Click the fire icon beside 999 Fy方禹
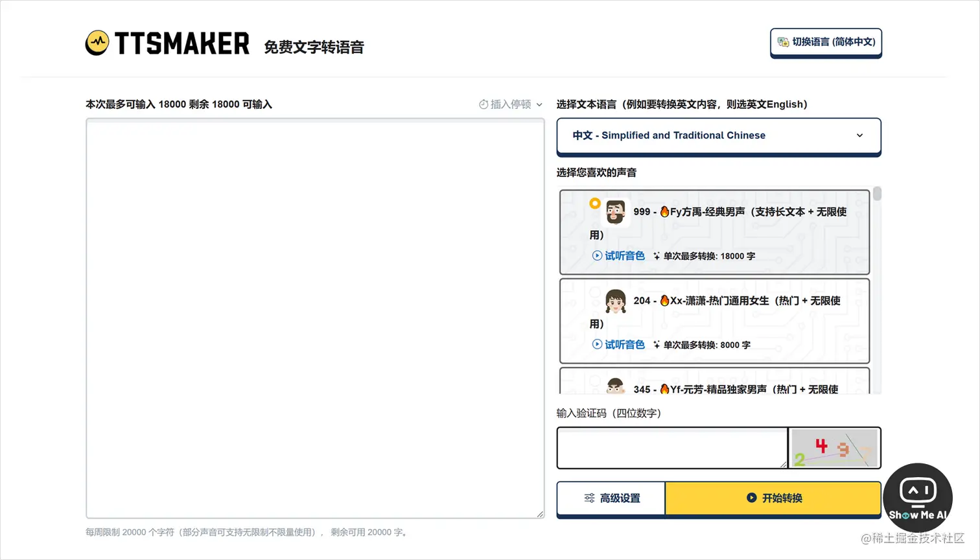This screenshot has width=980, height=560. pyautogui.click(x=664, y=211)
